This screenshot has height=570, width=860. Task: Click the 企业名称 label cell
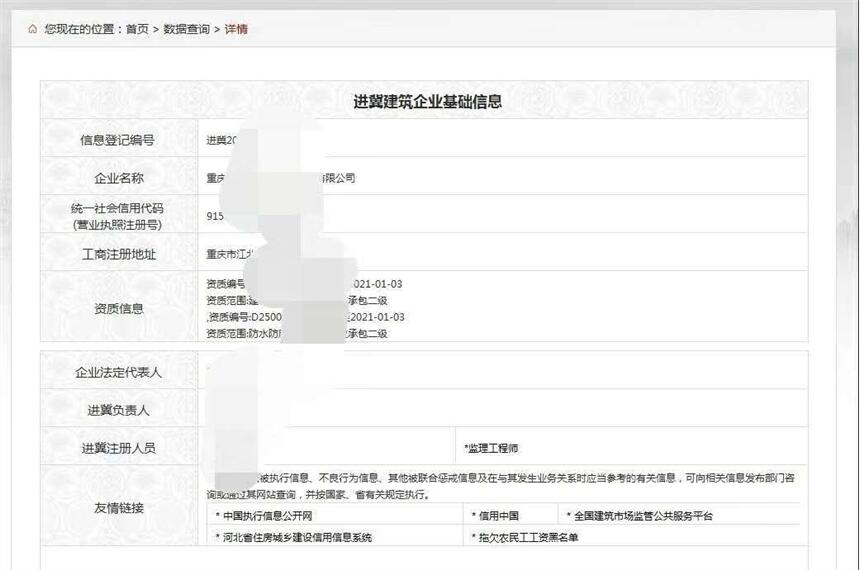coord(118,178)
